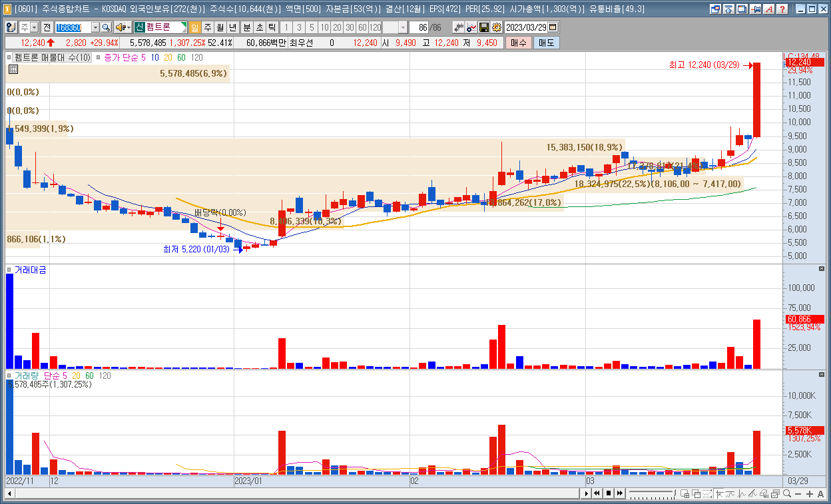Viewport: 831px width, 504px height.
Task: Click the chart region add icon
Action: [685, 493]
